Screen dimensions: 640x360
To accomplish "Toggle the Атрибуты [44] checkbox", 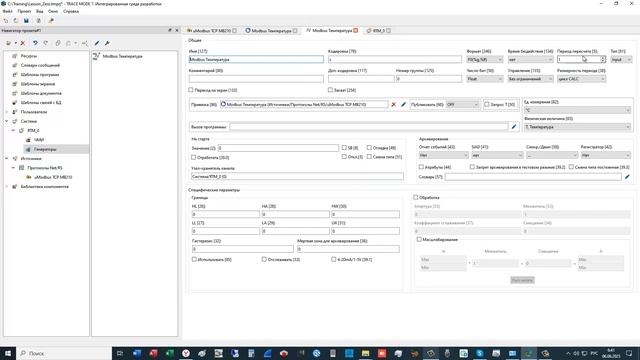I will (421, 167).
